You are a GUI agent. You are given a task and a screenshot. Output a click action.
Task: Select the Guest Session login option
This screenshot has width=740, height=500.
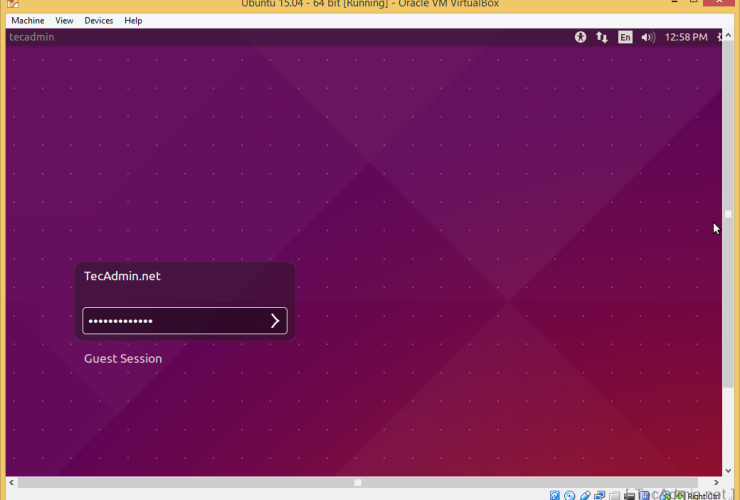tap(123, 359)
